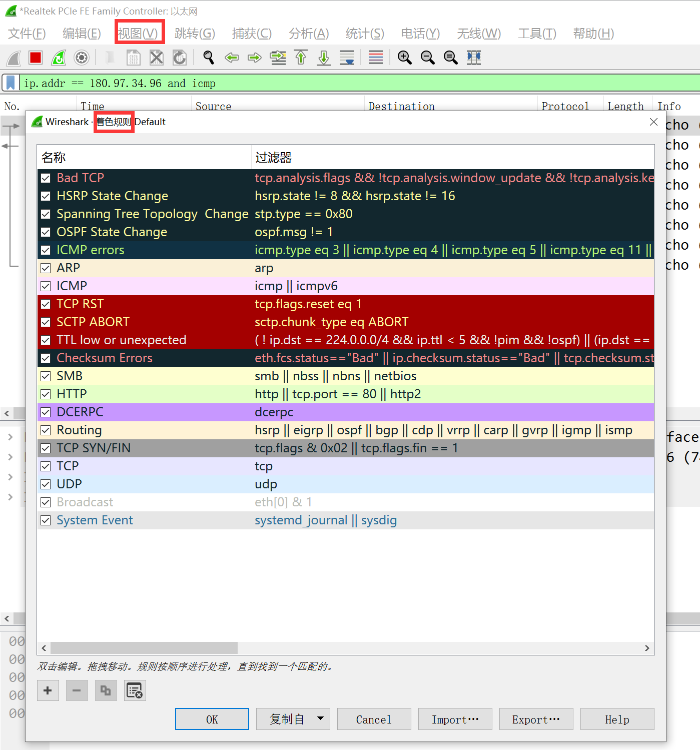The image size is (700, 750).
Task: Select the gray TCP SYN/FIN rule row
Action: tap(346, 448)
